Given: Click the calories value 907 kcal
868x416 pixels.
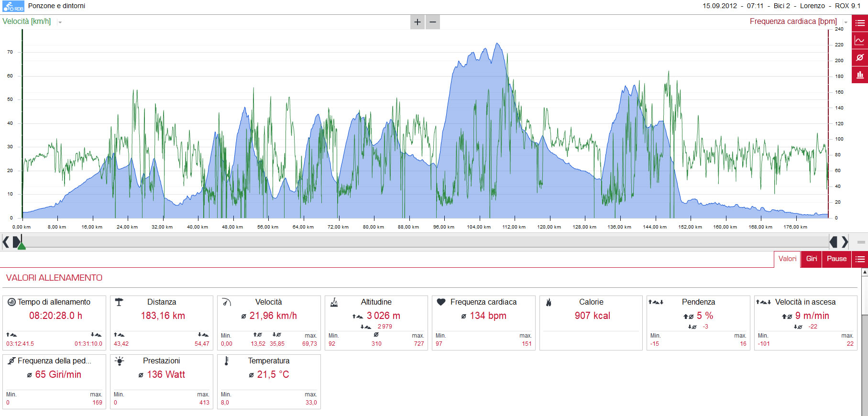Looking at the screenshot, I should (x=592, y=316).
